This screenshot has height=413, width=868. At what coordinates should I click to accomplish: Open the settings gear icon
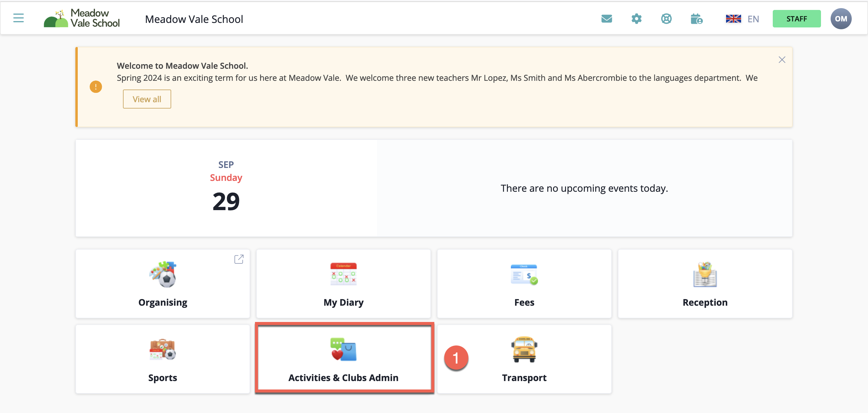636,19
